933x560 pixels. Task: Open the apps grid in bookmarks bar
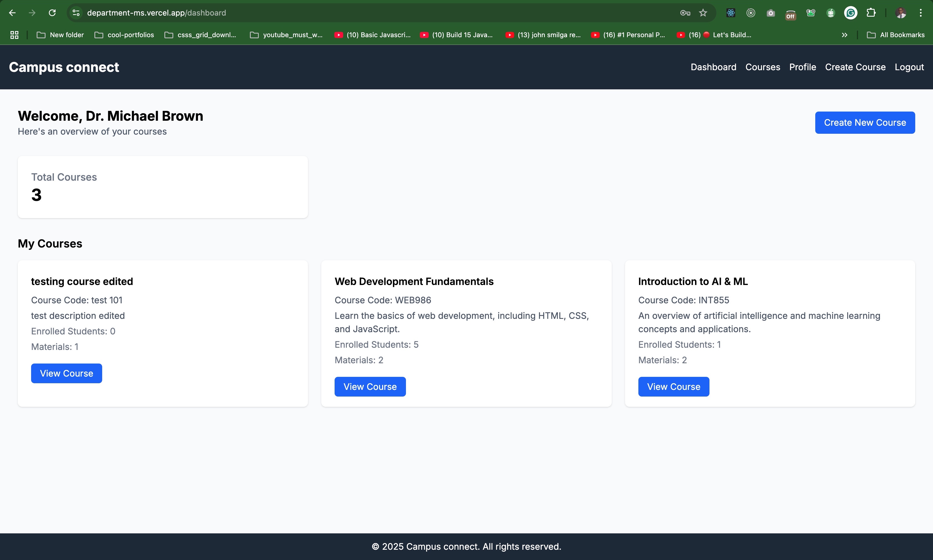pos(14,35)
